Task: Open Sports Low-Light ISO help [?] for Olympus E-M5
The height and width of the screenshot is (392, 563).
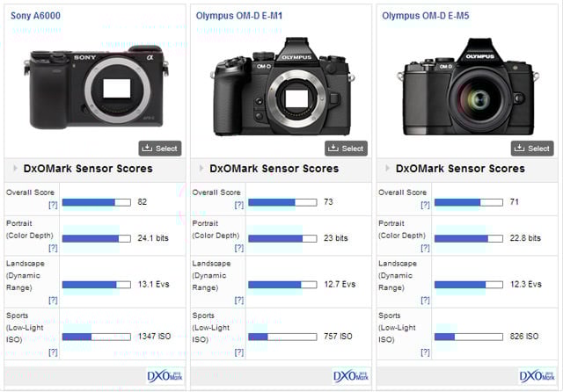Action: (425, 352)
